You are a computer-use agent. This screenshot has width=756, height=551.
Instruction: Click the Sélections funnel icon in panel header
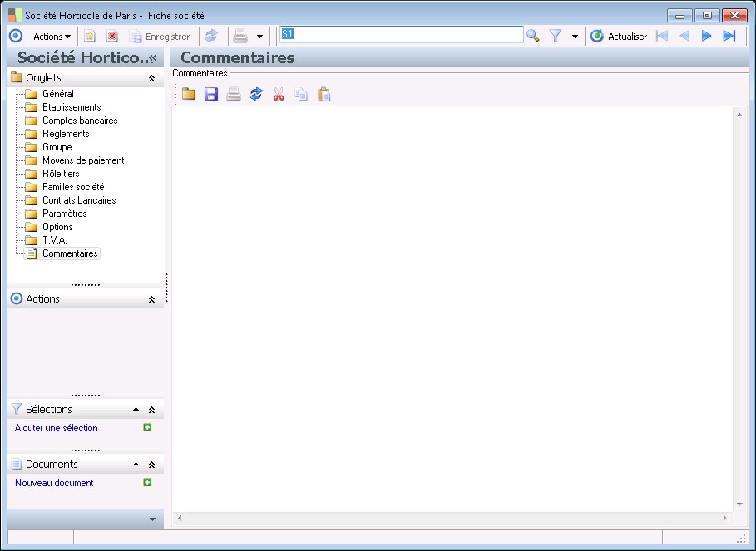point(17,409)
